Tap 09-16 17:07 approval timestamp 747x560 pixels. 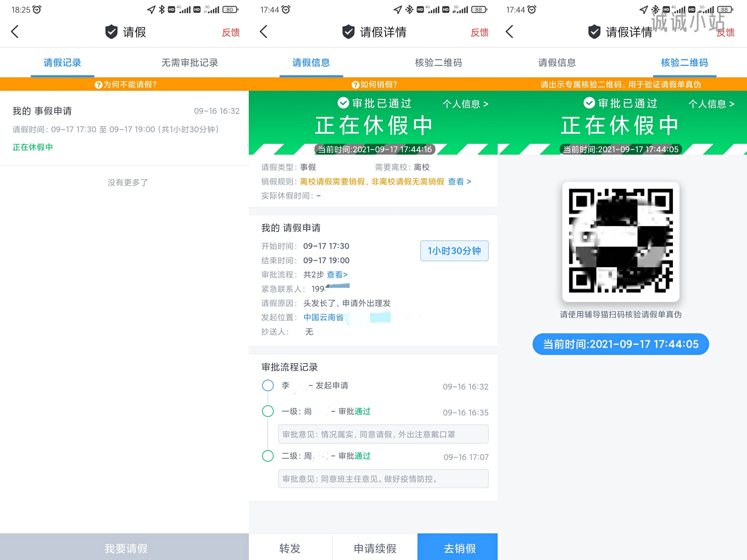(466, 457)
